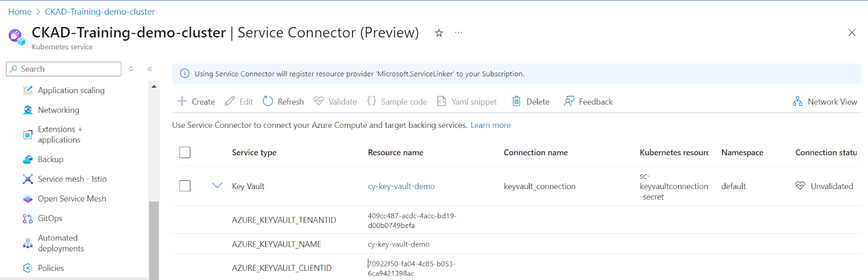Open Open Service Mesh menu item
Image resolution: width=868 pixels, height=280 pixels.
(x=72, y=199)
